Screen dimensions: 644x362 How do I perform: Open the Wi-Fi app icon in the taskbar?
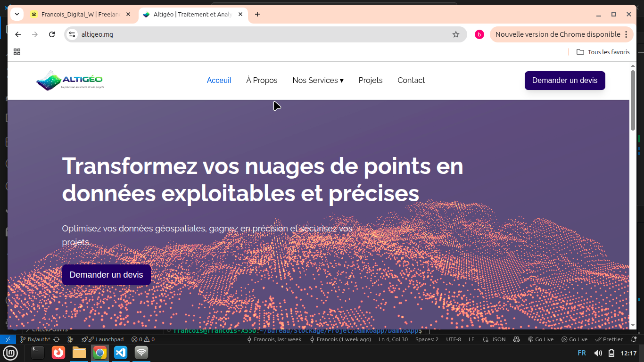tap(141, 353)
